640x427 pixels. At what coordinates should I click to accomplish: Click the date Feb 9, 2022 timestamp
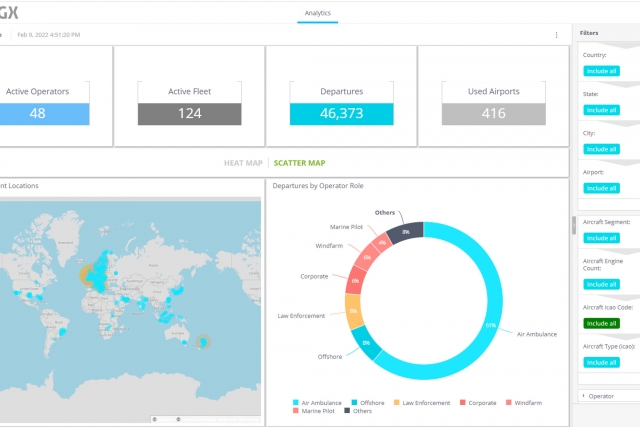click(x=49, y=35)
